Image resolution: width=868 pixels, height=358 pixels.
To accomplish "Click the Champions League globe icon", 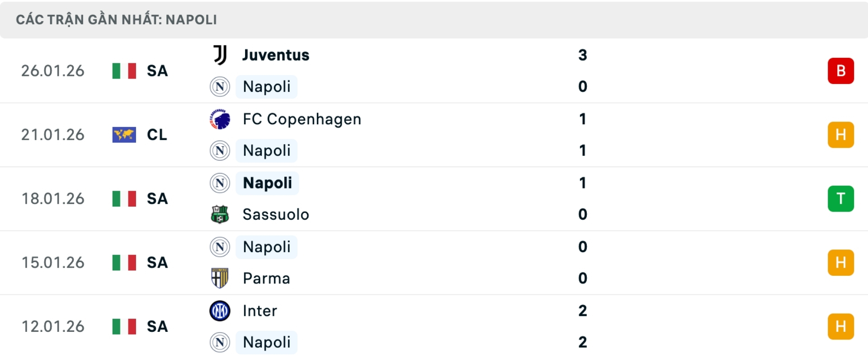I will [x=124, y=134].
